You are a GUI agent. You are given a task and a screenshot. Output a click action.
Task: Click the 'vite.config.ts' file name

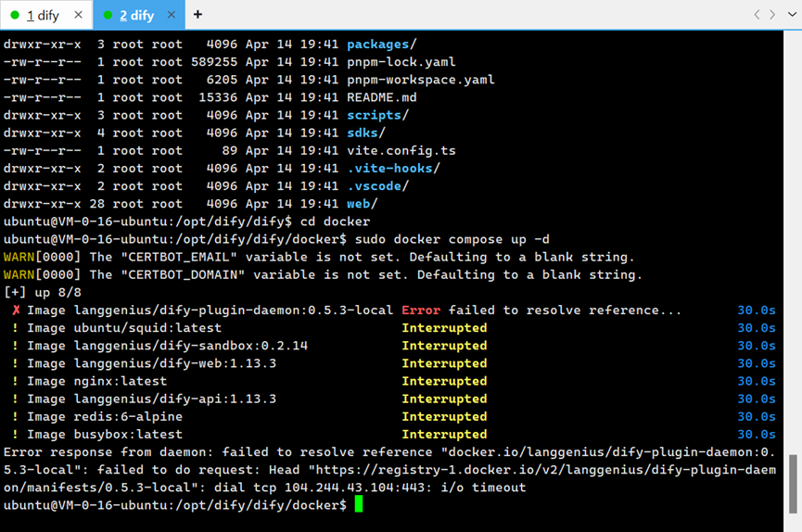(401, 151)
